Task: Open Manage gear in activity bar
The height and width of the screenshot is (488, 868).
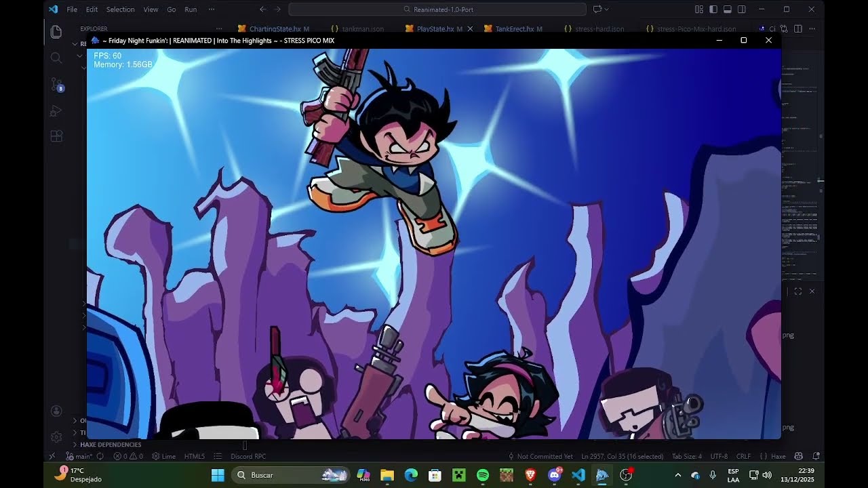Action: pyautogui.click(x=56, y=437)
